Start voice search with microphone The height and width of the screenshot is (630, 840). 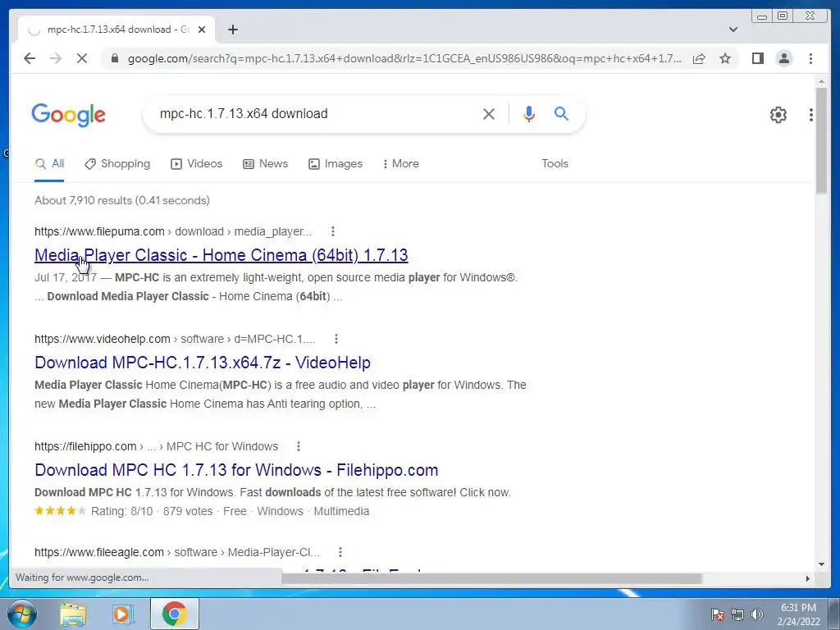(529, 113)
